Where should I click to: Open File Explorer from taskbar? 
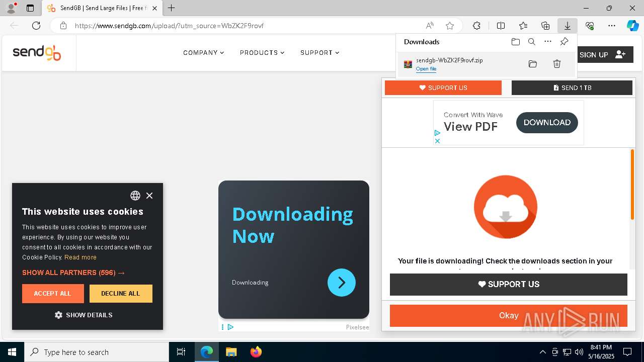click(231, 352)
